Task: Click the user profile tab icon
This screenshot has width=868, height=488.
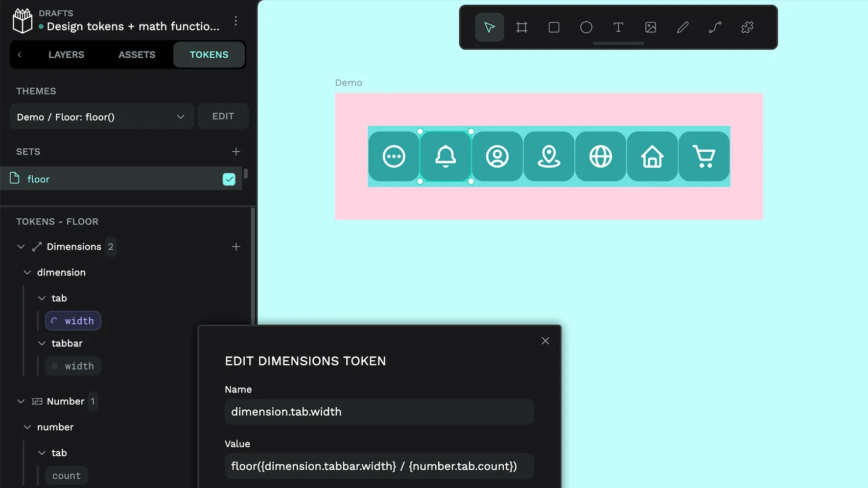Action: [x=497, y=156]
